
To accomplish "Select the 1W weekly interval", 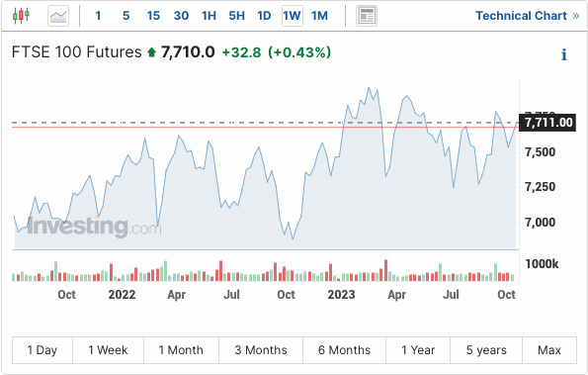I will [293, 16].
